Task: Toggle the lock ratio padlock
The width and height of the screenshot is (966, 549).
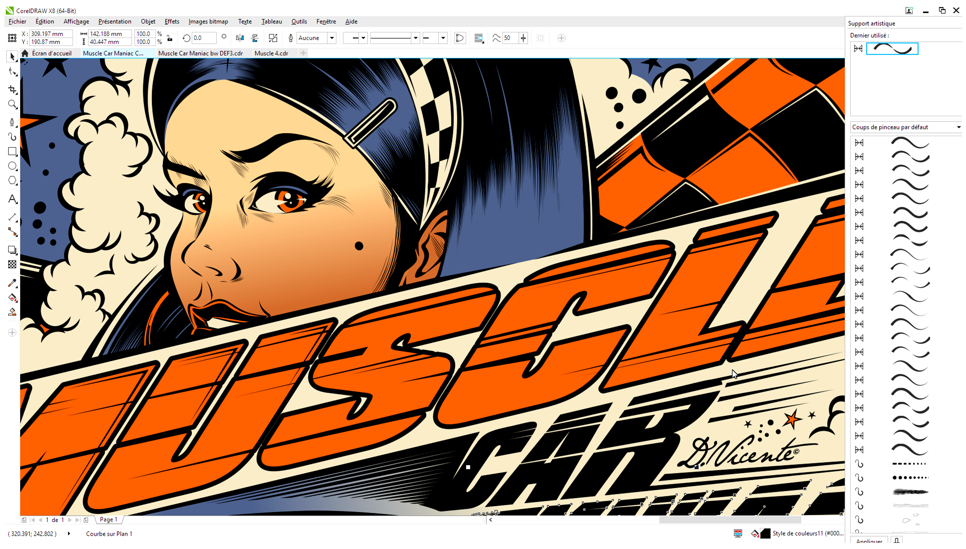Action: (x=169, y=38)
